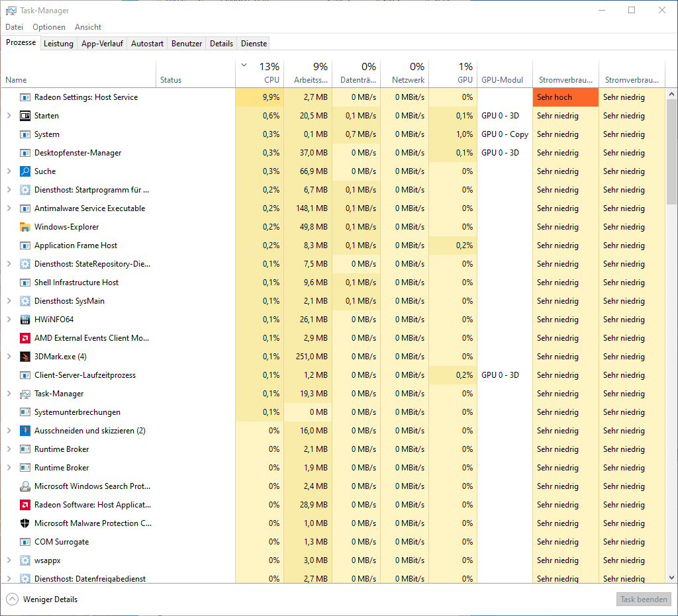Expand the Suche process group
Screen dimensions: 678x616
(x=9, y=171)
